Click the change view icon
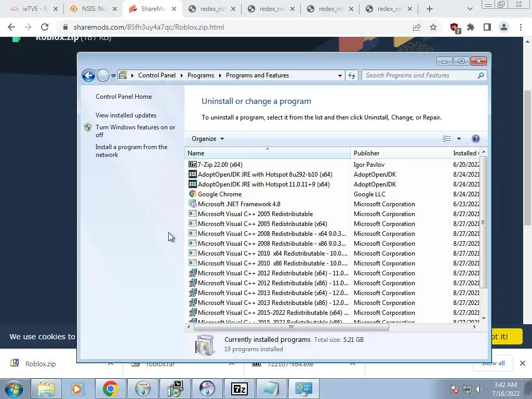Screen dimensions: 532x399 (446, 138)
